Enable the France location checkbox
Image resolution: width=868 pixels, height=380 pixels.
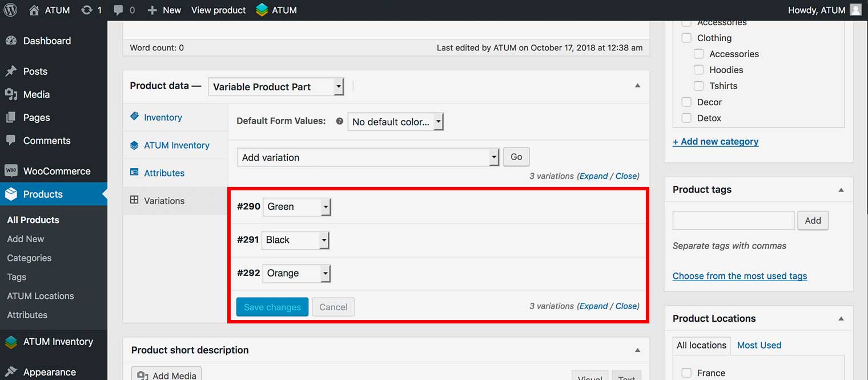tap(686, 373)
